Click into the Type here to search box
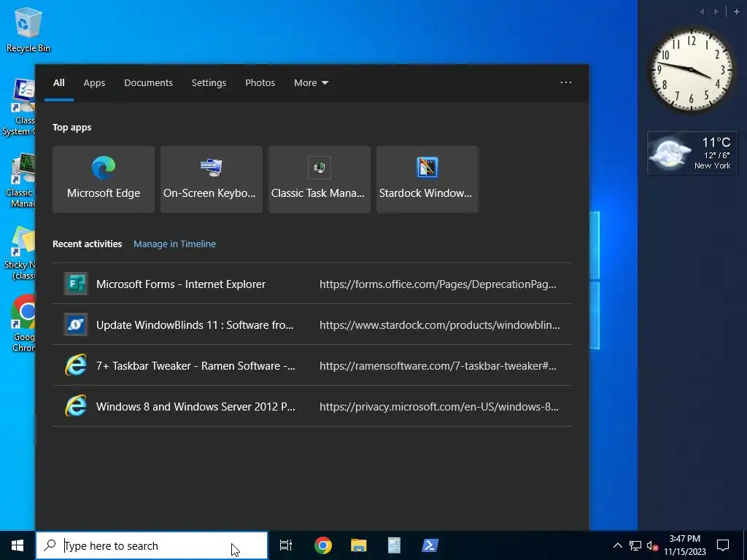 [x=152, y=545]
